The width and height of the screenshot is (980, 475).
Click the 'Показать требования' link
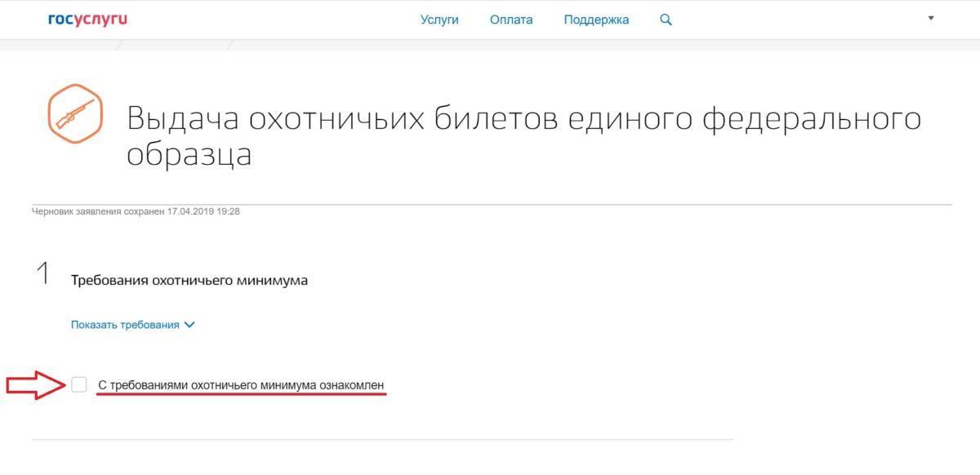tap(125, 325)
